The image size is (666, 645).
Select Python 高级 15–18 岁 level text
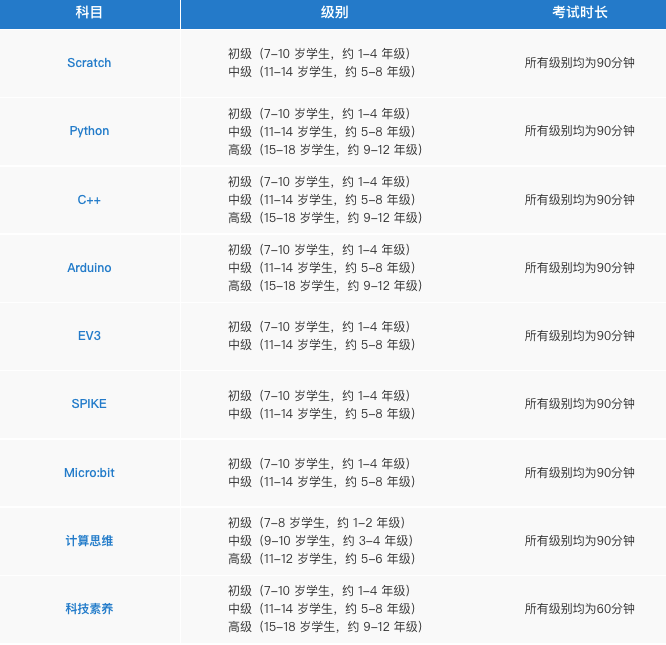pyautogui.click(x=325, y=149)
